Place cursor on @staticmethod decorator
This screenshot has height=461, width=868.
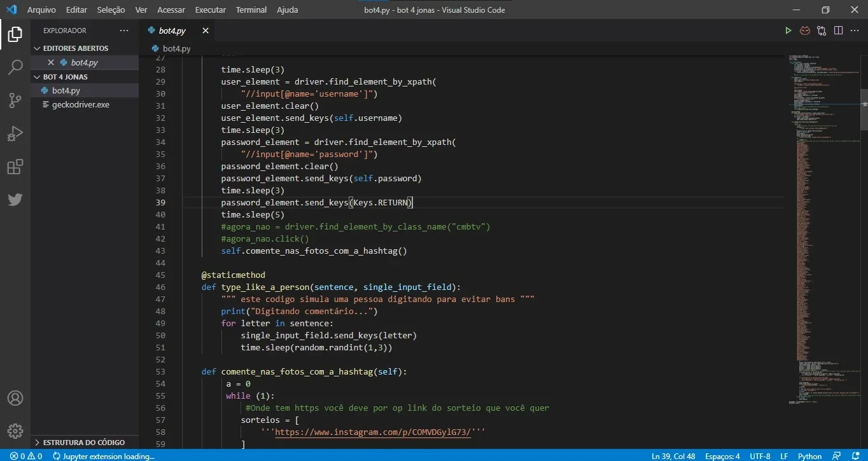point(233,275)
